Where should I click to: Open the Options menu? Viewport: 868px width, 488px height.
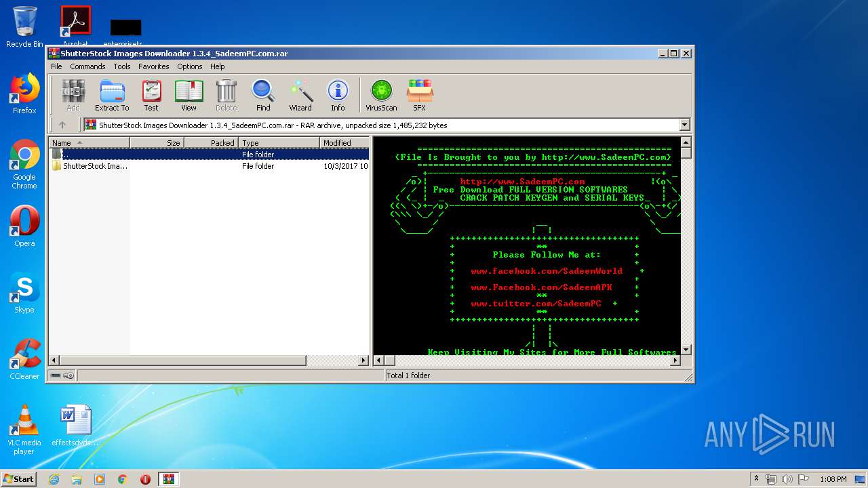point(190,66)
